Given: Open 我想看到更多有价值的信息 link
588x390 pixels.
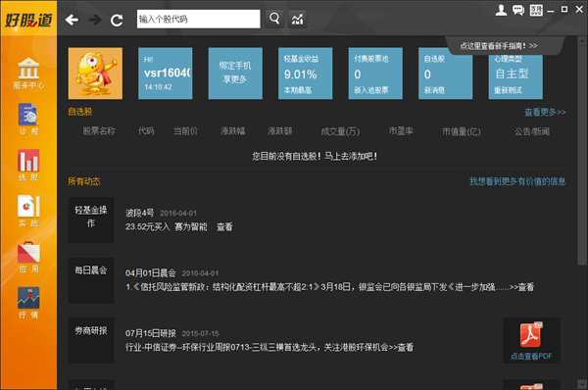Looking at the screenshot, I should click(517, 181).
